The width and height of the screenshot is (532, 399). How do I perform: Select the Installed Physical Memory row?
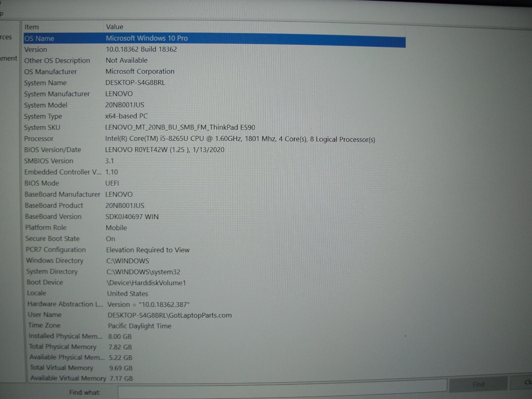point(214,336)
